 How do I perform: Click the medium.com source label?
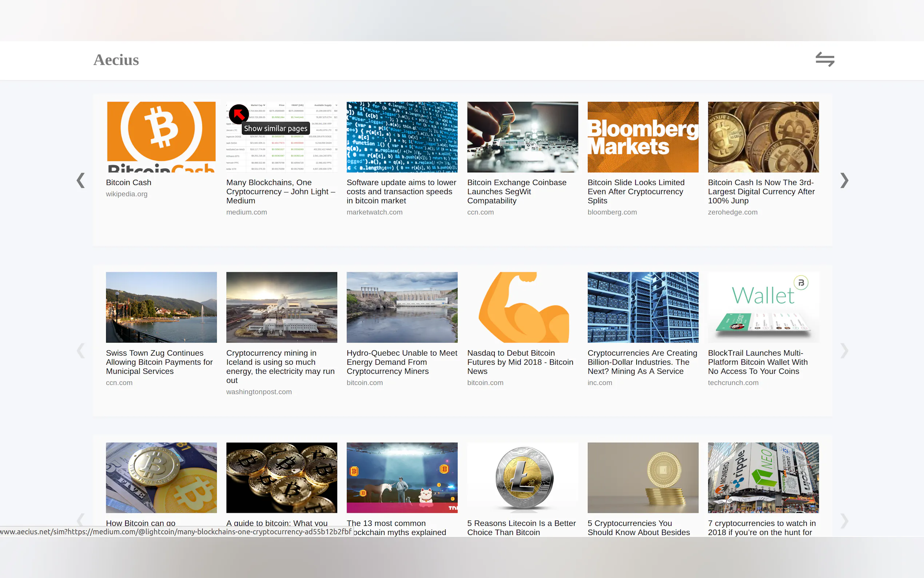click(246, 212)
